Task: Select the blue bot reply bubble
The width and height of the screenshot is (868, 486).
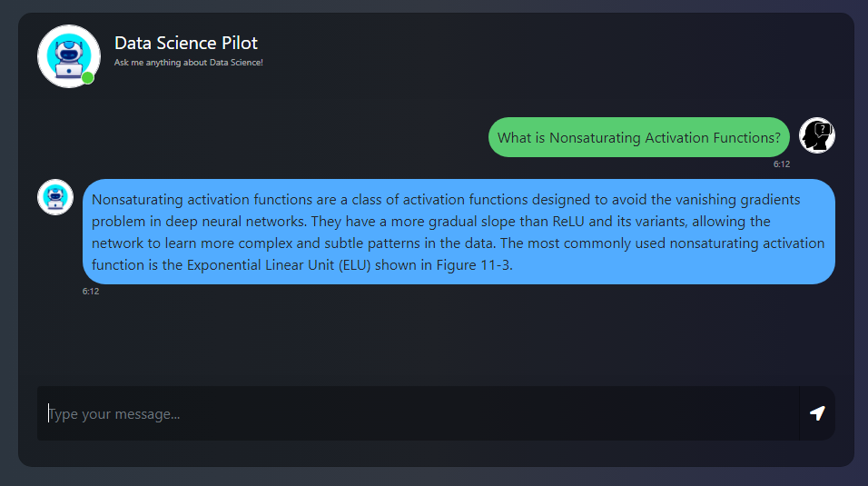Action: (x=459, y=232)
